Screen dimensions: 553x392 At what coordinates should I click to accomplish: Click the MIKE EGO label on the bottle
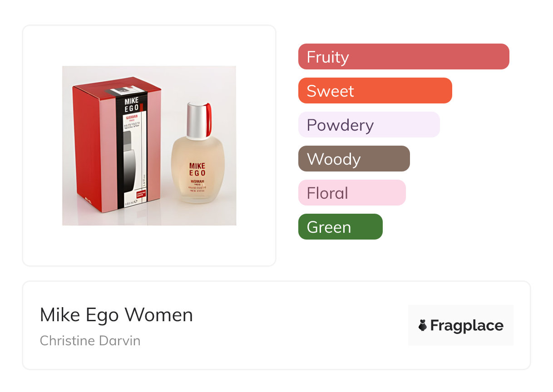coord(197,169)
